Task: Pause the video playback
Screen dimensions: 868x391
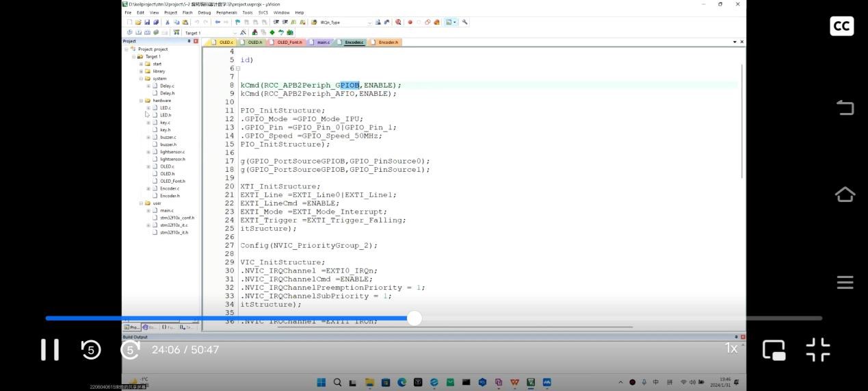Action: pos(49,349)
